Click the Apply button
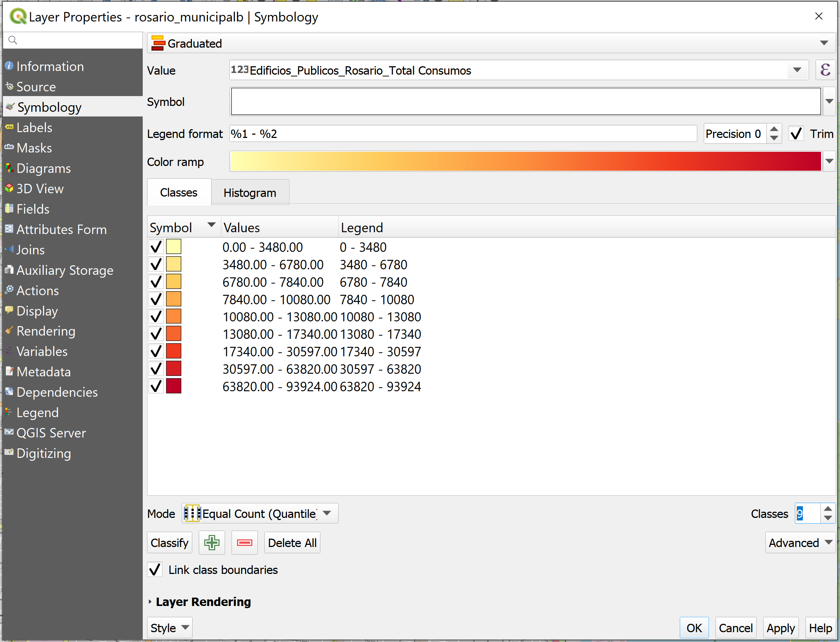Image resolution: width=840 pixels, height=642 pixels. [x=780, y=628]
